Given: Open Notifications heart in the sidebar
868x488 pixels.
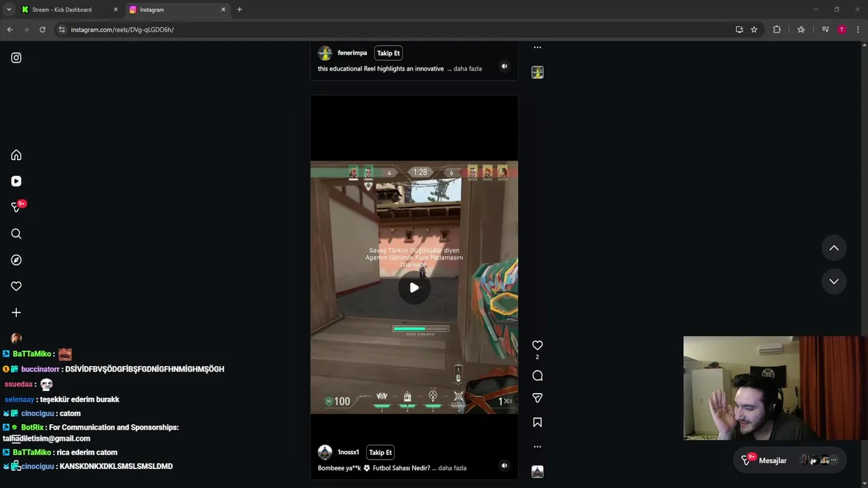Looking at the screenshot, I should (16, 286).
